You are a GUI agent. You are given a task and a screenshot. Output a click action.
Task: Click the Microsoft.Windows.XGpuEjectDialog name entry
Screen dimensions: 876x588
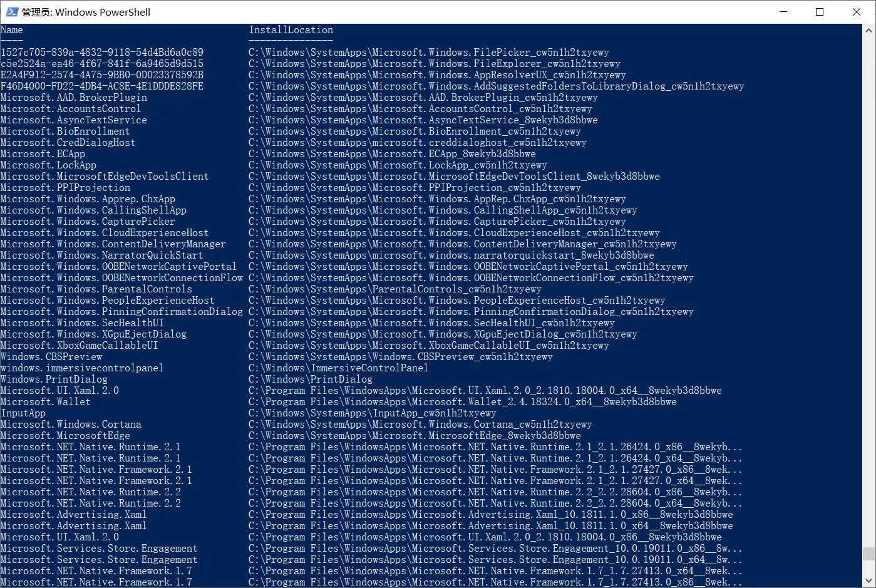click(x=93, y=334)
